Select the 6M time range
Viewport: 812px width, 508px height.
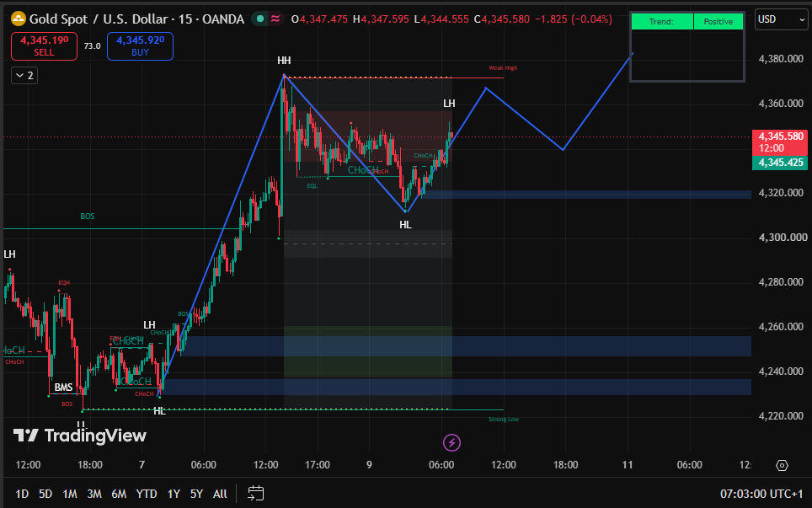[119, 494]
